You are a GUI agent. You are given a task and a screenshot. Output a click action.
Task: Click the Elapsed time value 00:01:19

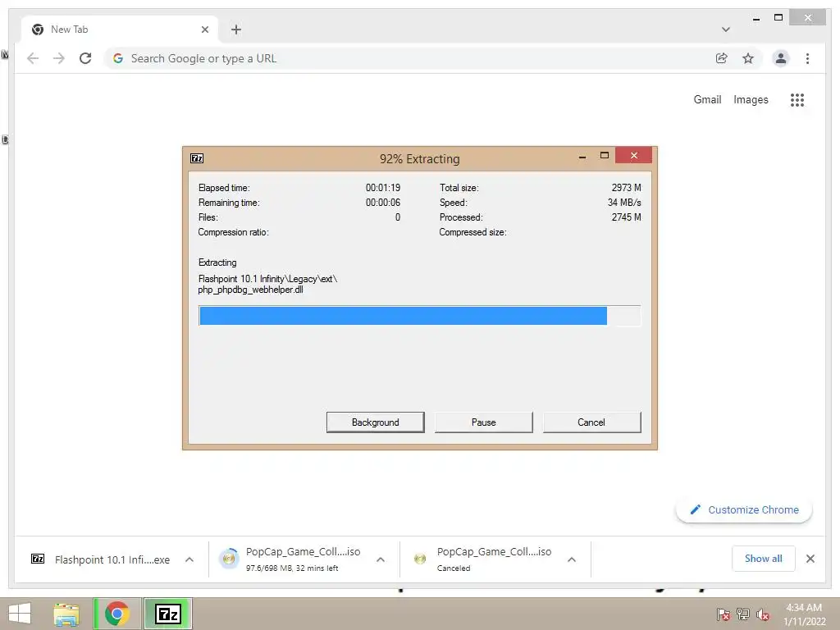click(382, 188)
